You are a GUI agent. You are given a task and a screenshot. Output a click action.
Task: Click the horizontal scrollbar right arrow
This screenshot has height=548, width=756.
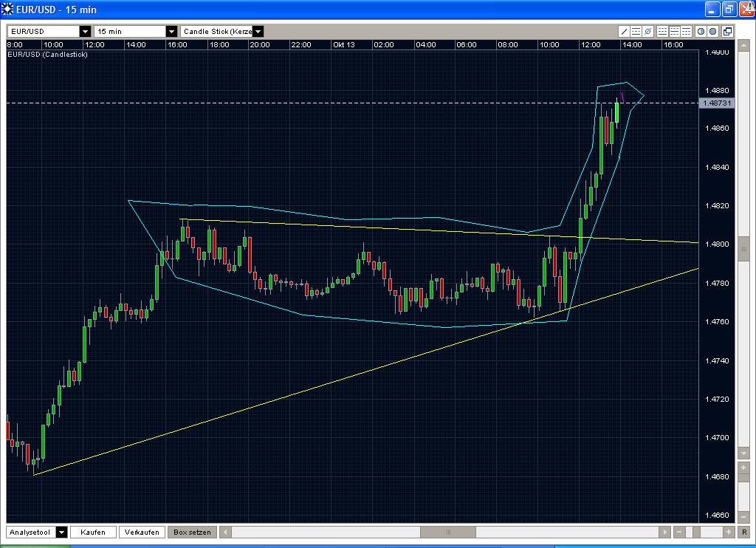coord(665,532)
